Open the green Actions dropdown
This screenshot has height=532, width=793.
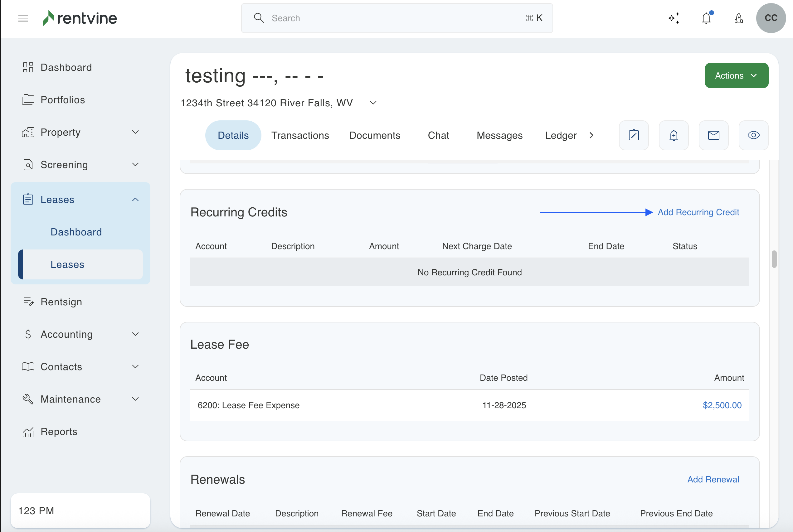pos(736,75)
